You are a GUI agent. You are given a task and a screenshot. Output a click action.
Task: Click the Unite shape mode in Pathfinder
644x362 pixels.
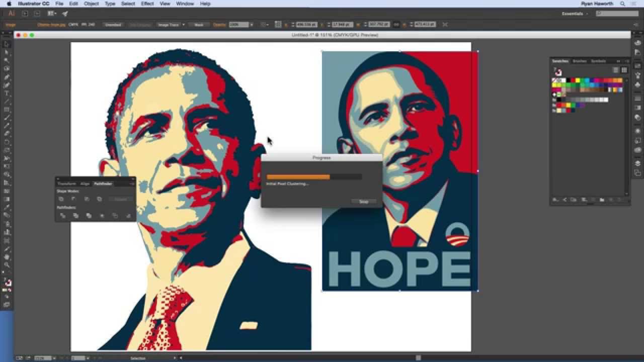(61, 199)
